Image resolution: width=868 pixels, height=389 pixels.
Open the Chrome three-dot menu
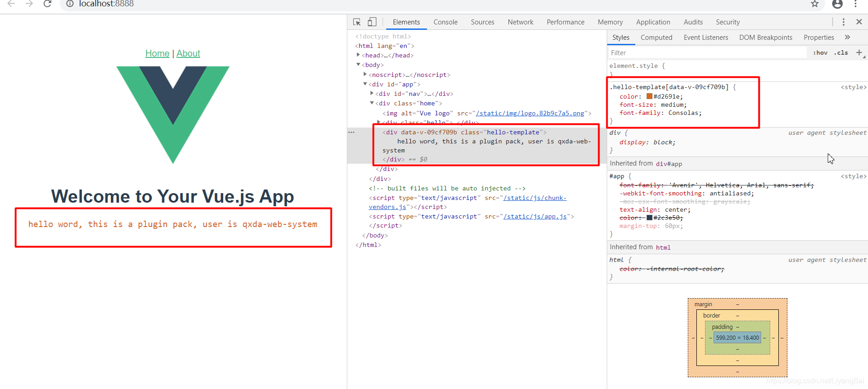(x=855, y=4)
